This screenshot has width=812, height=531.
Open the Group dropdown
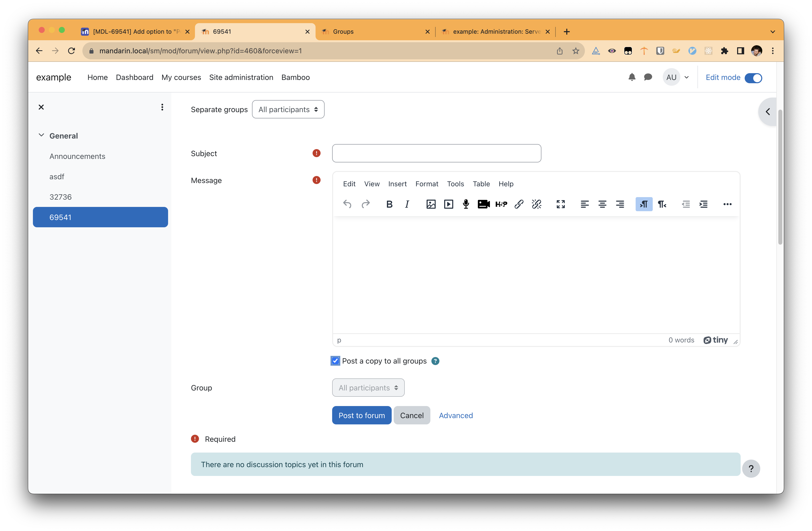(368, 388)
